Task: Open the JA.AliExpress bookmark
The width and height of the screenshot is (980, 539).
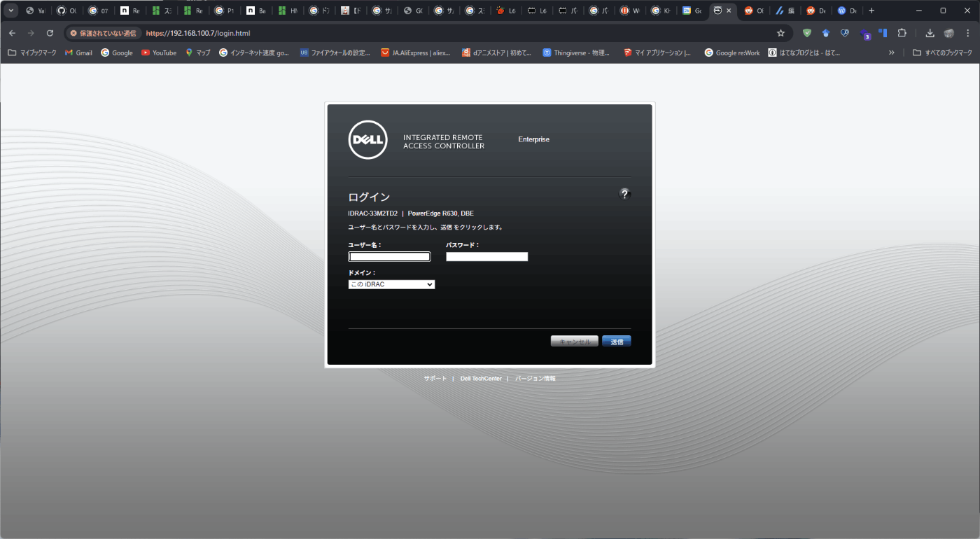Action: [x=416, y=52]
